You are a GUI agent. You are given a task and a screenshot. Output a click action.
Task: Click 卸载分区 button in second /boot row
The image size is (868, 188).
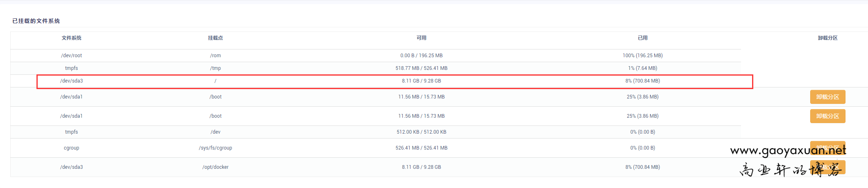click(827, 116)
